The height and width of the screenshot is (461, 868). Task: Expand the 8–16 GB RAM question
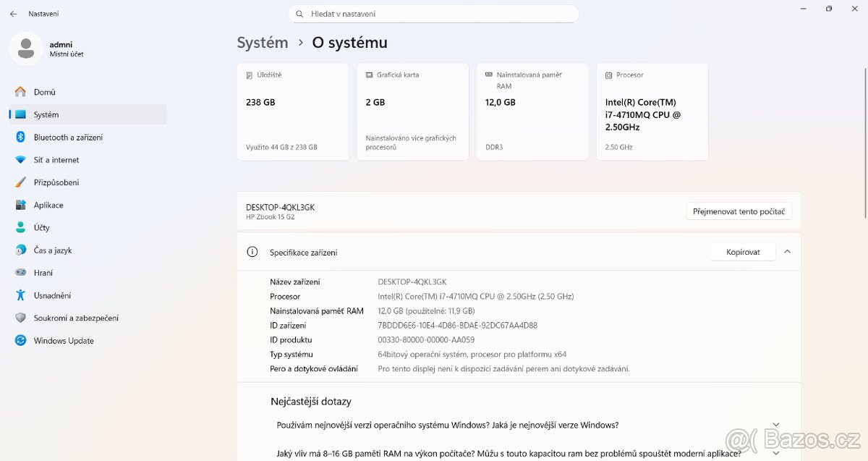pyautogui.click(x=776, y=453)
